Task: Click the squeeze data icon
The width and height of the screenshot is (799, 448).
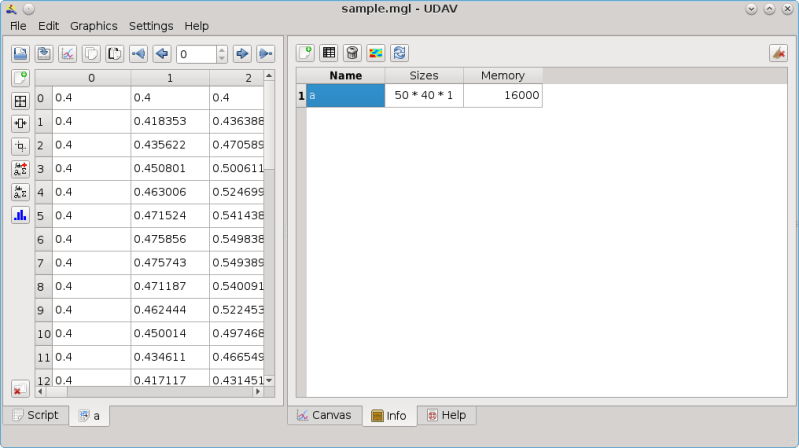Action: click(x=20, y=124)
